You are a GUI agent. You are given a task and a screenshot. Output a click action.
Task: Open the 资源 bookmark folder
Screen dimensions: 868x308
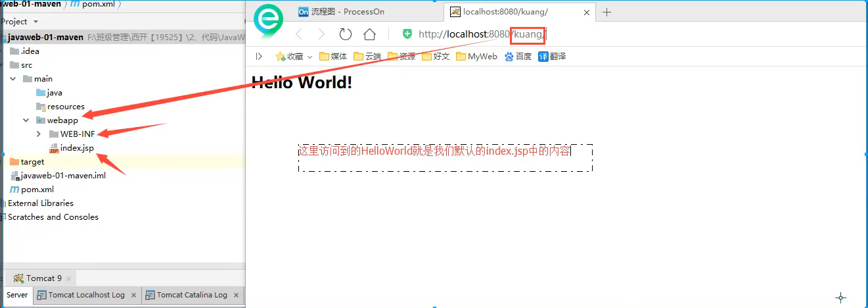point(401,57)
